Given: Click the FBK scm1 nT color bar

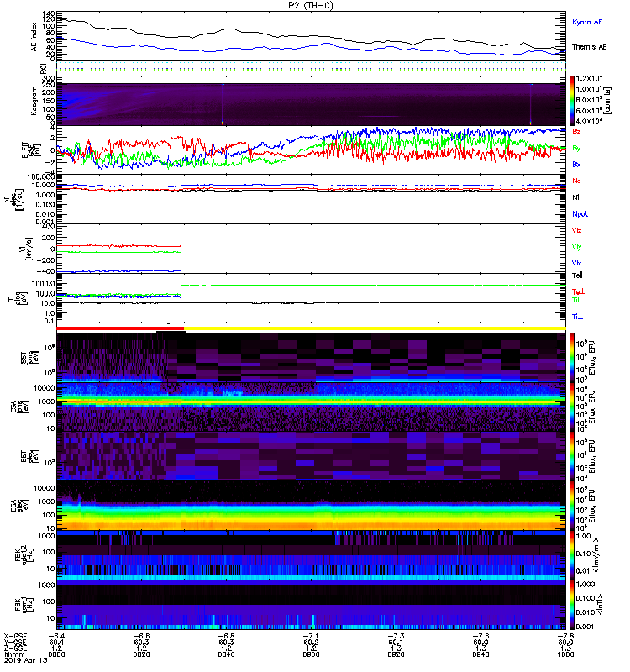Looking at the screenshot, I should 572,605.
